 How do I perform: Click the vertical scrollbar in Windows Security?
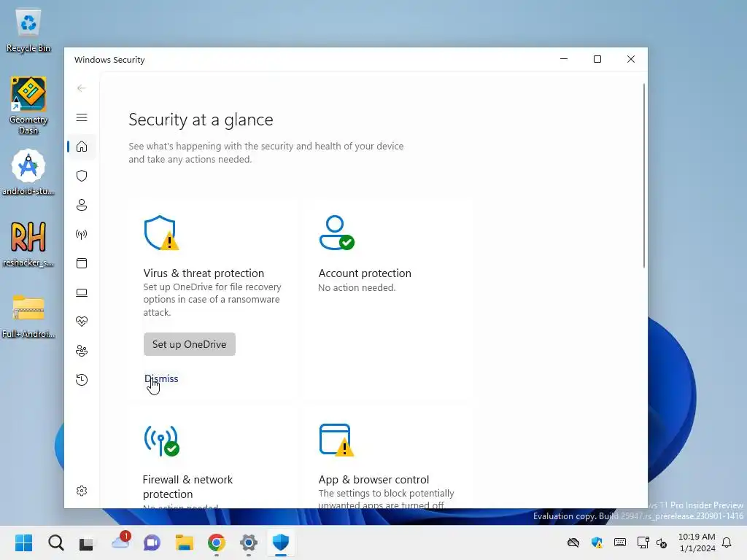[x=644, y=176]
